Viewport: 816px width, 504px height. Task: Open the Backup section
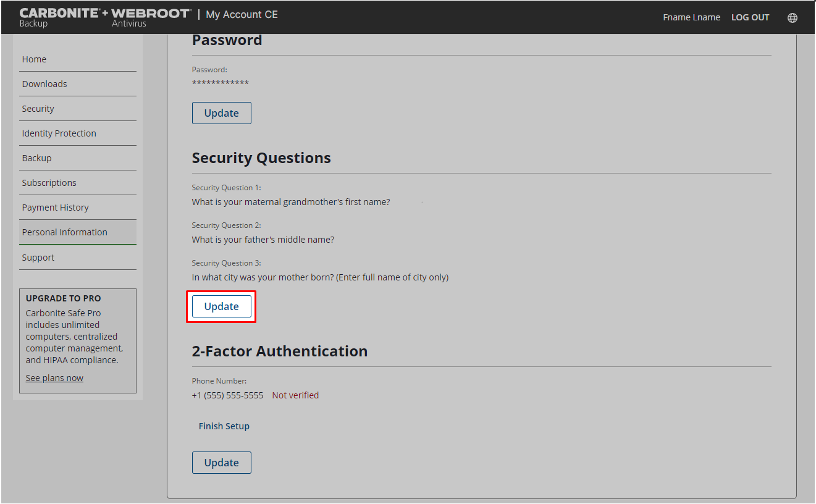coord(36,157)
